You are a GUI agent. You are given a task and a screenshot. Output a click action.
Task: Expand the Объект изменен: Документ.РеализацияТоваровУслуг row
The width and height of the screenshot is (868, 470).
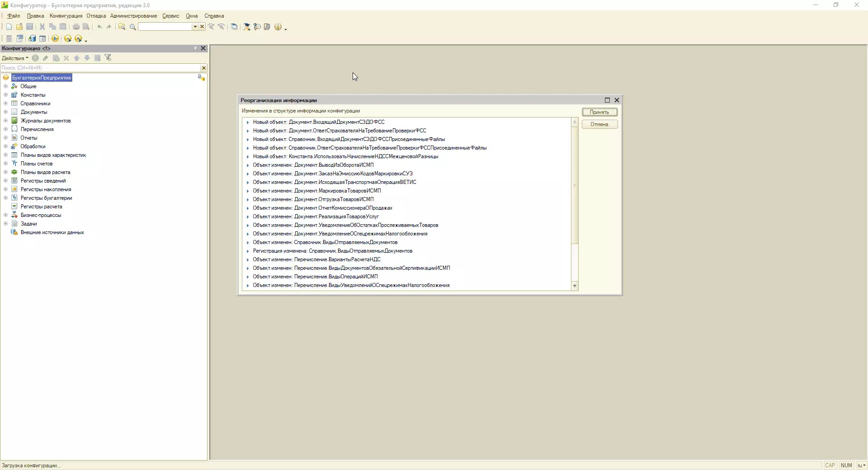point(248,216)
